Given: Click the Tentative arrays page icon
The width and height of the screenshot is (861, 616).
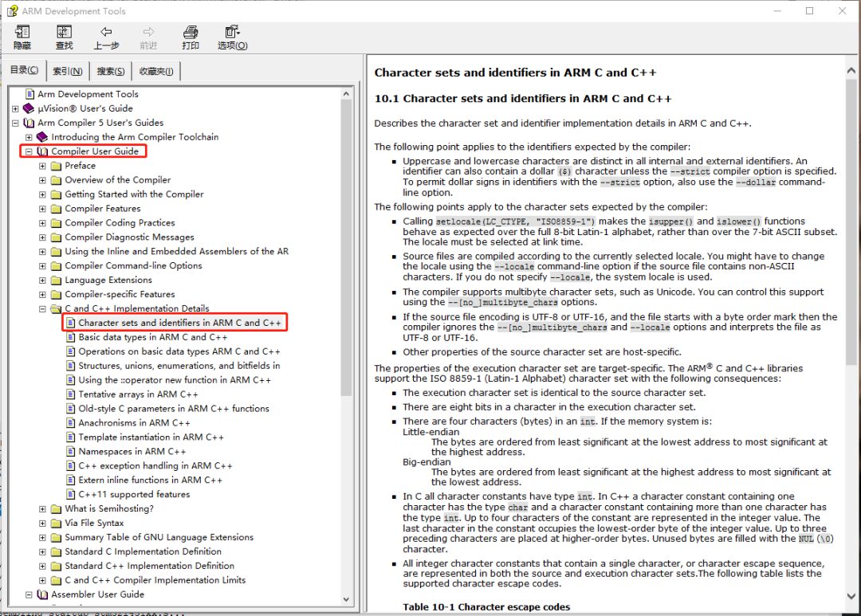Looking at the screenshot, I should click(70, 394).
